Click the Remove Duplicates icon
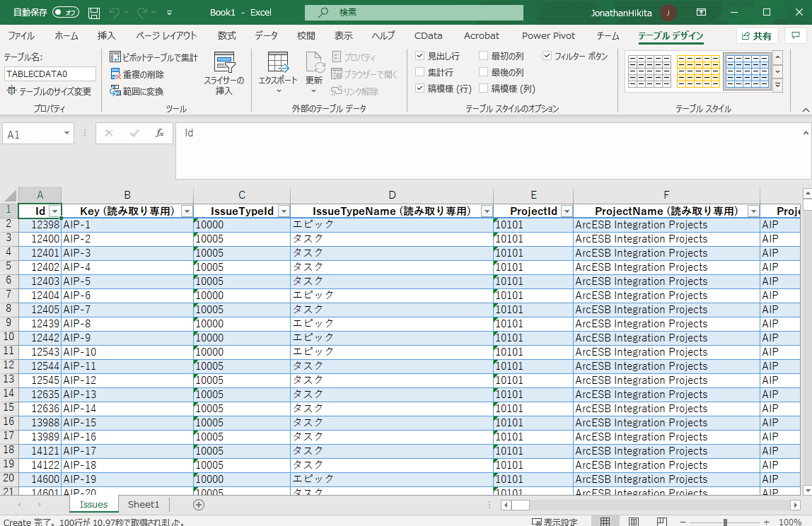812x526 pixels. click(x=116, y=74)
